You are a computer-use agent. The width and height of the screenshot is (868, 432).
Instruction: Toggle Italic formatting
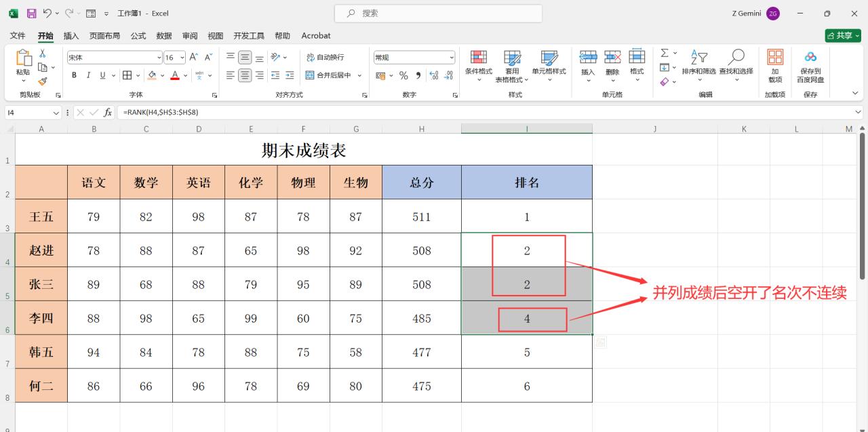[88, 75]
